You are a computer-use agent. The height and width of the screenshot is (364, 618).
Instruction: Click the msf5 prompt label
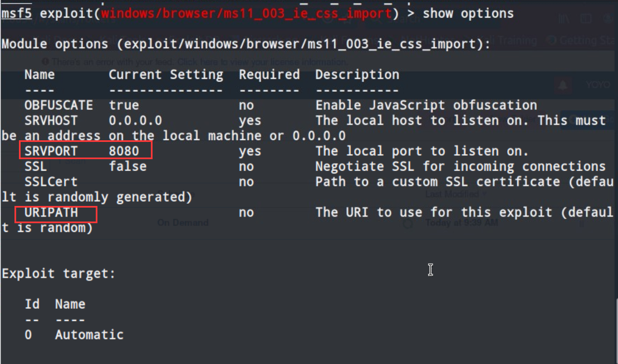pyautogui.click(x=16, y=13)
